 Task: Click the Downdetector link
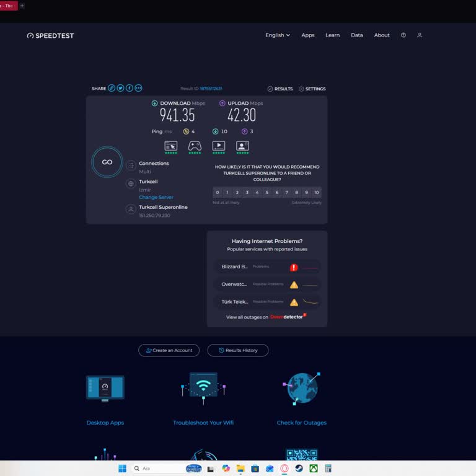pyautogui.click(x=288, y=317)
